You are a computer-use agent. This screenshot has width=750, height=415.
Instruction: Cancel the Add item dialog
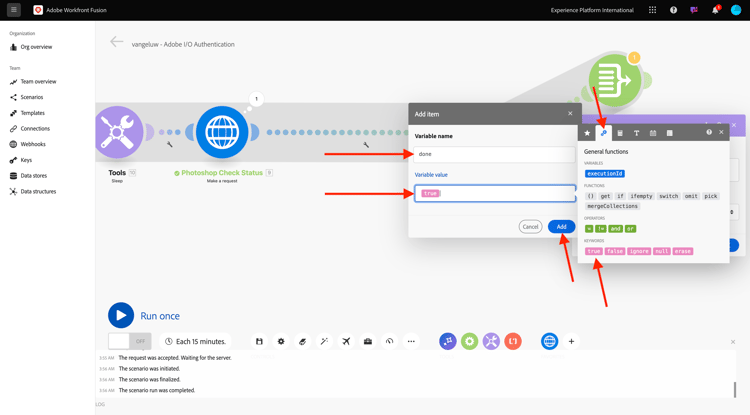(530, 227)
